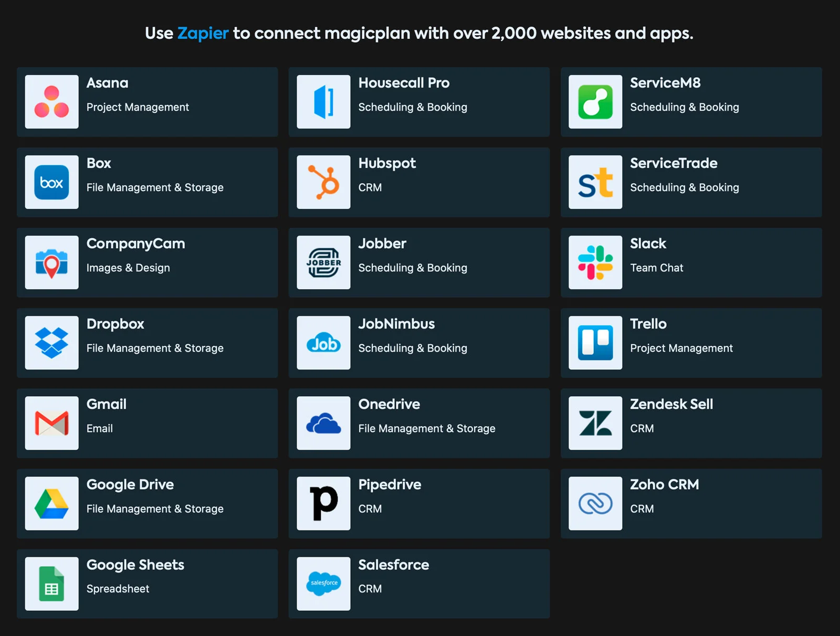
Task: Select the Housecall Pro icon
Action: click(323, 101)
